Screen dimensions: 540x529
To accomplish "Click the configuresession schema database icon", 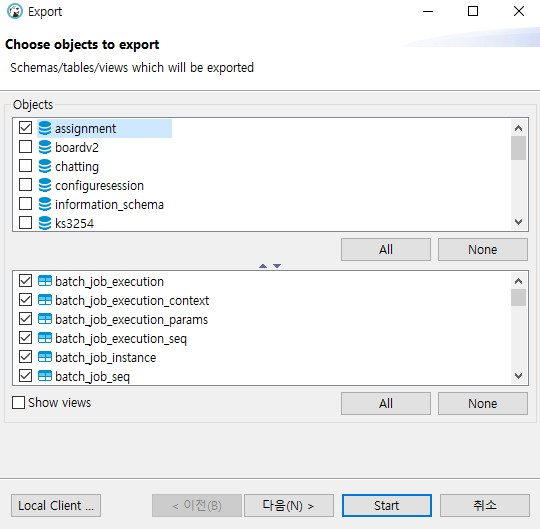I will (45, 185).
